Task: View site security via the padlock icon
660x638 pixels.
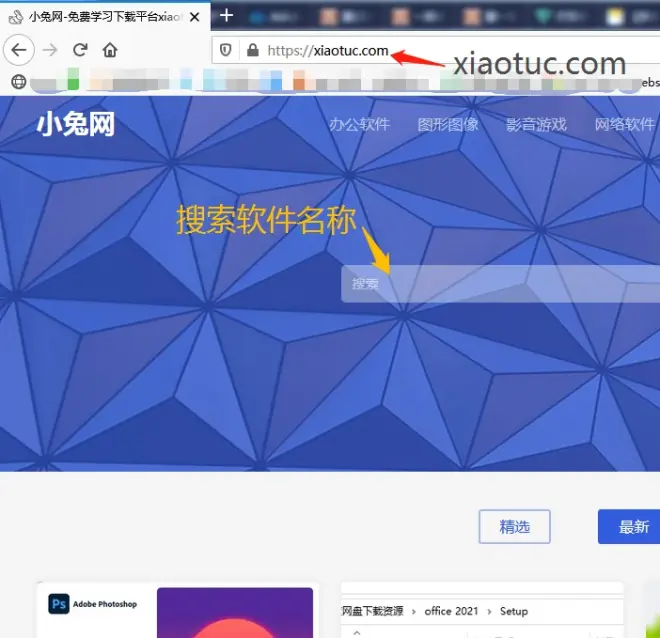Action: coord(253,50)
